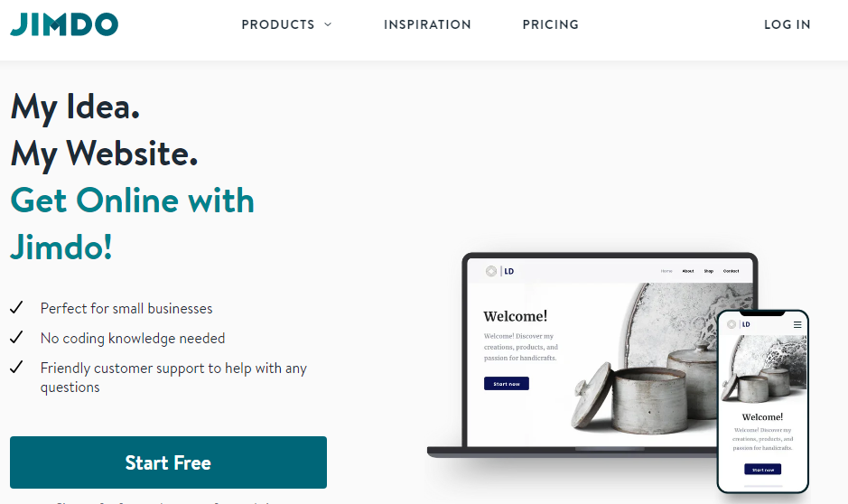The height and width of the screenshot is (504, 848).
Task: Click the Shop link in laptop mockup
Action: 708,271
